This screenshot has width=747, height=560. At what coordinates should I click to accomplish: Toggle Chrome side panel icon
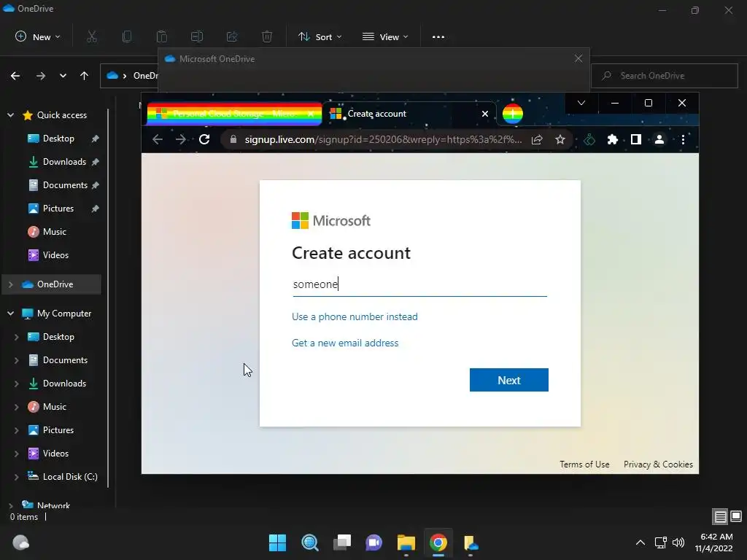tap(636, 139)
